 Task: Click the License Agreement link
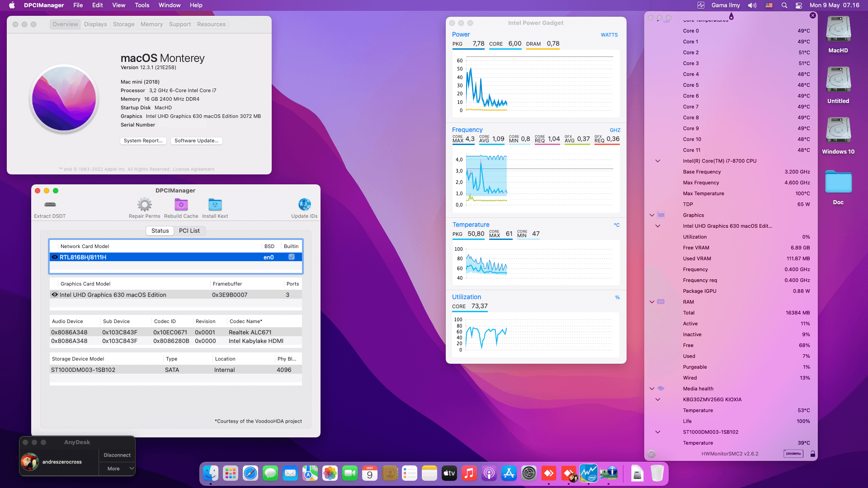click(x=193, y=169)
